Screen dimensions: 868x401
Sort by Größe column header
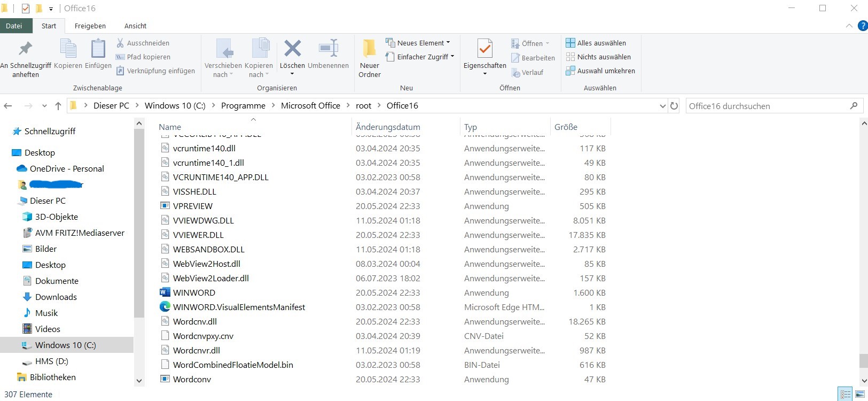[566, 127]
